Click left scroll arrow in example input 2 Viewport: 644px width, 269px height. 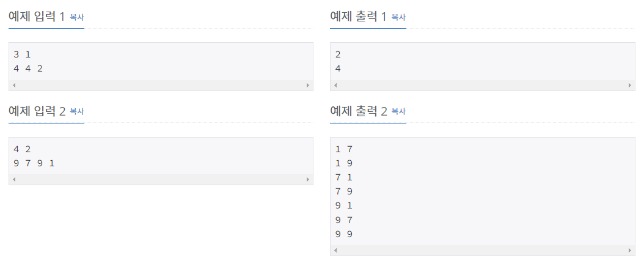pyautogui.click(x=14, y=180)
